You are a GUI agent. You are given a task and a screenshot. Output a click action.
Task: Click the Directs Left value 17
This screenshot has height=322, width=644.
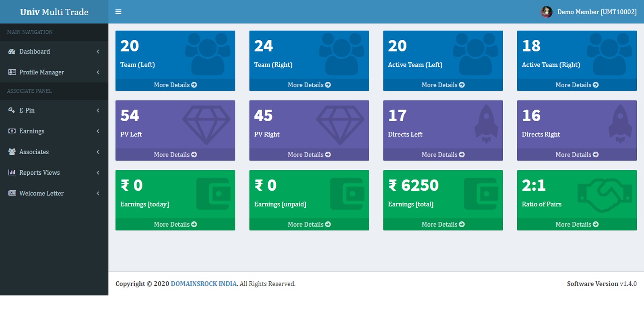coord(397,116)
